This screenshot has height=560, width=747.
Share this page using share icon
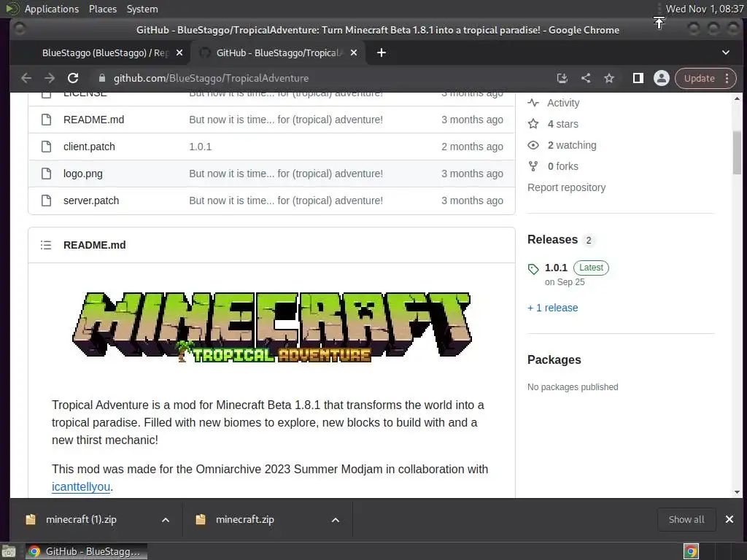tap(586, 78)
